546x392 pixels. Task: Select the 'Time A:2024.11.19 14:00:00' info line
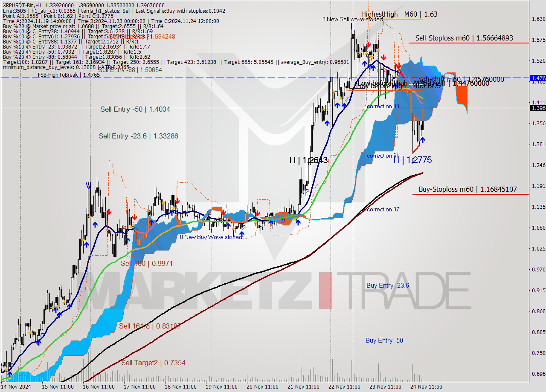click(111, 21)
